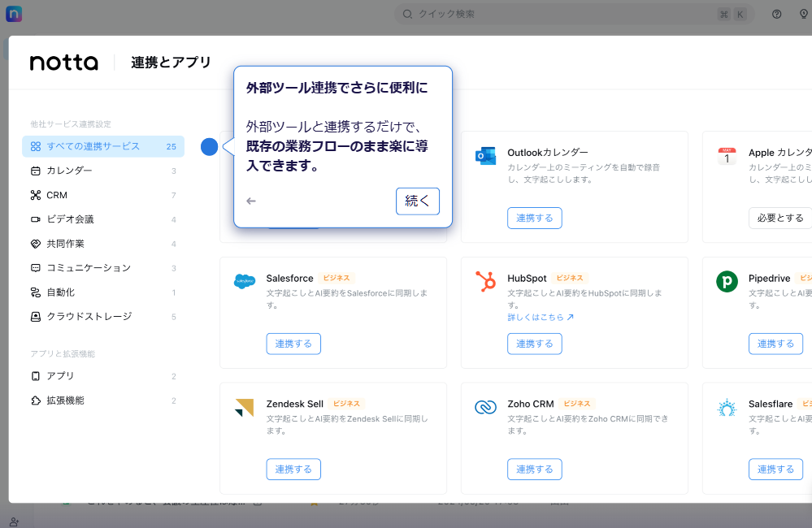Click the Salesforce cloud logo
This screenshot has width=812, height=528.
pos(245,281)
